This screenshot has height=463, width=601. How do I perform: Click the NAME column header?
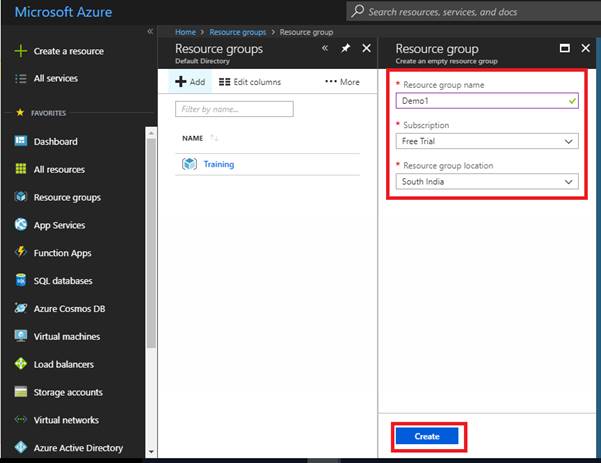click(x=192, y=138)
